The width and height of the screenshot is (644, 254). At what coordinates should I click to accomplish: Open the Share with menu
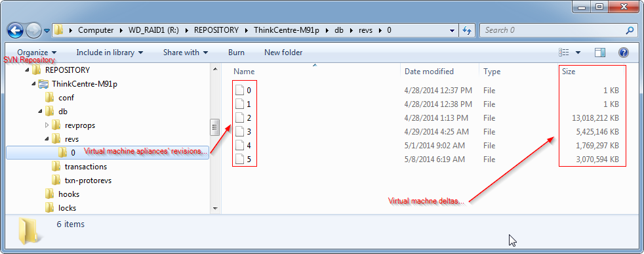point(185,53)
